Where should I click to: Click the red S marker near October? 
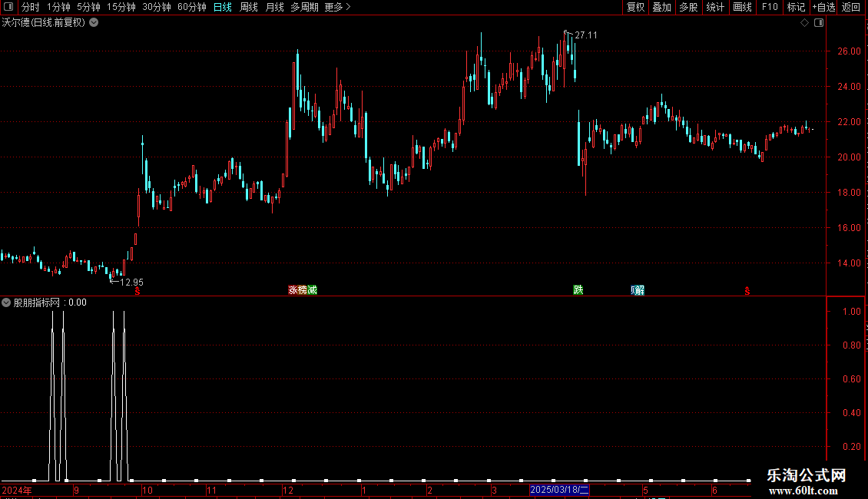137,292
